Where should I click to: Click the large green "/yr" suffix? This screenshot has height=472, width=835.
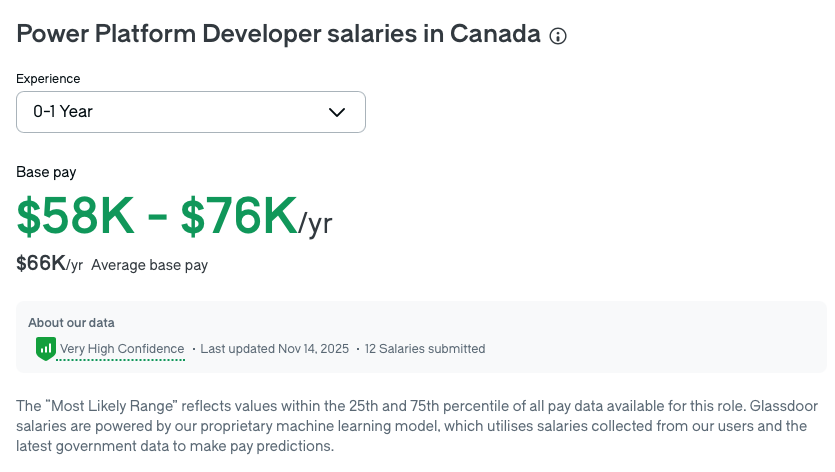pyautogui.click(x=315, y=222)
